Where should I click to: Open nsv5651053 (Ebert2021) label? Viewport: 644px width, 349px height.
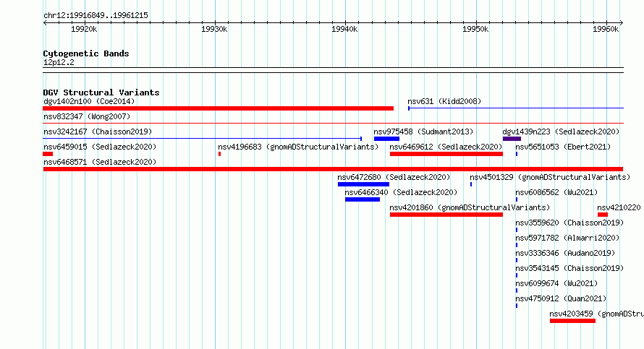click(563, 147)
